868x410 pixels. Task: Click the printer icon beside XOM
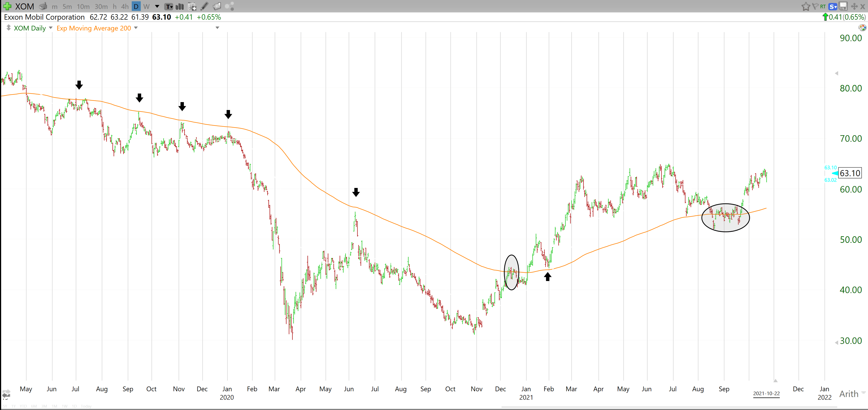click(x=43, y=6)
